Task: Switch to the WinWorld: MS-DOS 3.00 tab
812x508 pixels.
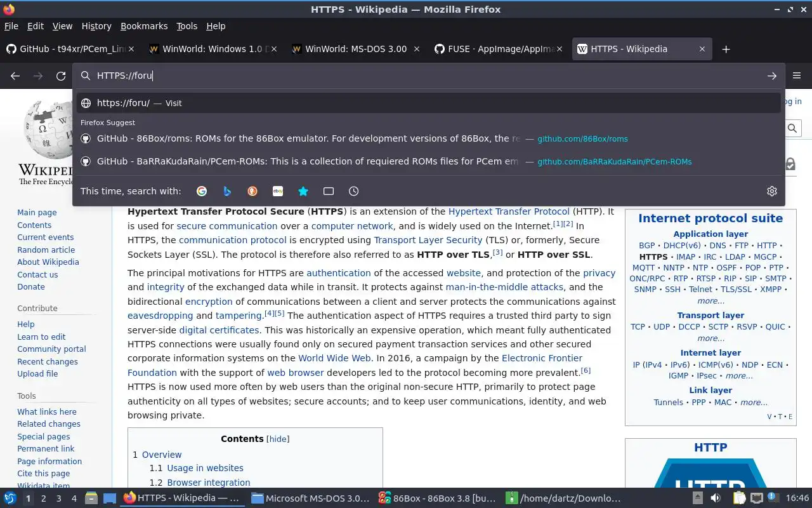Action: click(x=355, y=49)
